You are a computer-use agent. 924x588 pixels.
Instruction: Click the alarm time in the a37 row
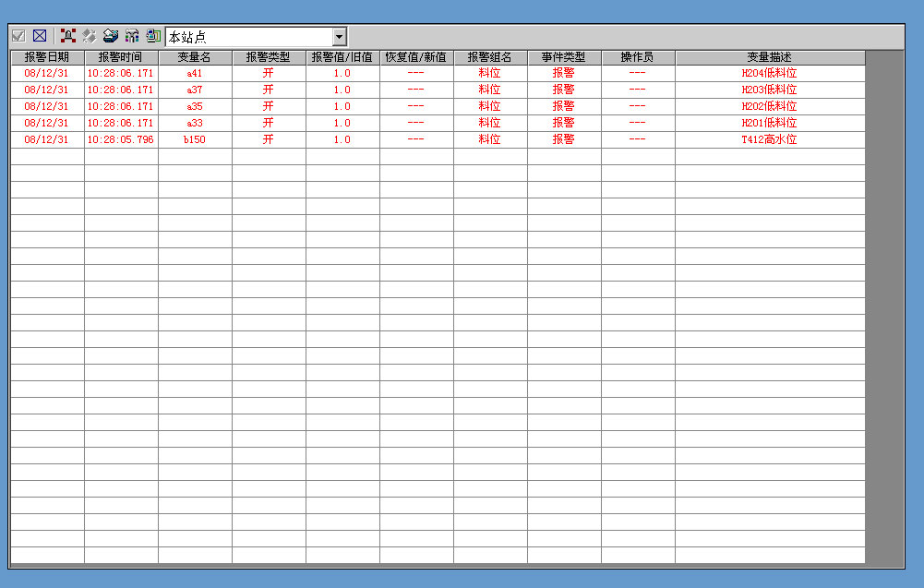coord(121,90)
